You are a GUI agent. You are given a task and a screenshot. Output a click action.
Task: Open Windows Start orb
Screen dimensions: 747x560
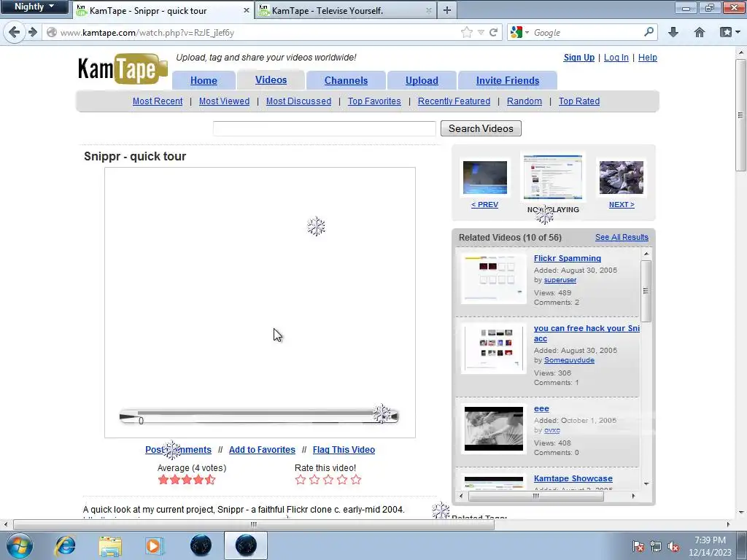click(20, 545)
